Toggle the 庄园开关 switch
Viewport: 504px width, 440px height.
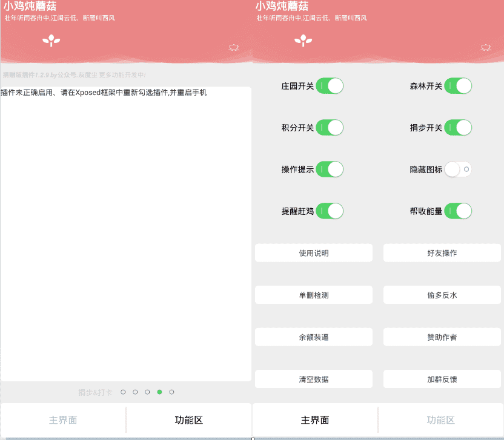(x=330, y=86)
